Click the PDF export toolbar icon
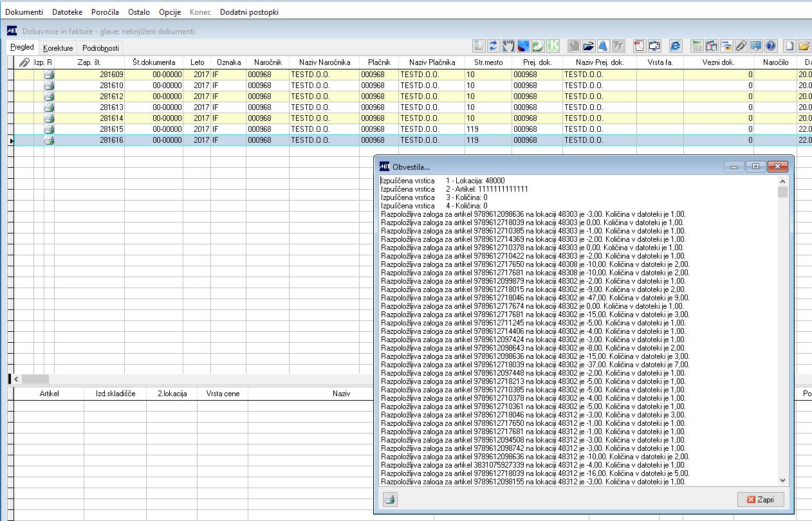812x521 pixels. [x=640, y=46]
